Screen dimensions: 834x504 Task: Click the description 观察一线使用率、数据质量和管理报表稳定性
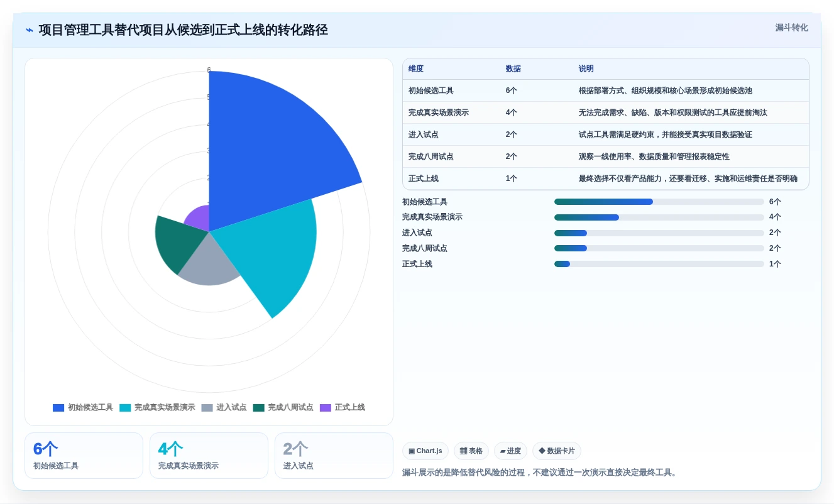click(654, 157)
